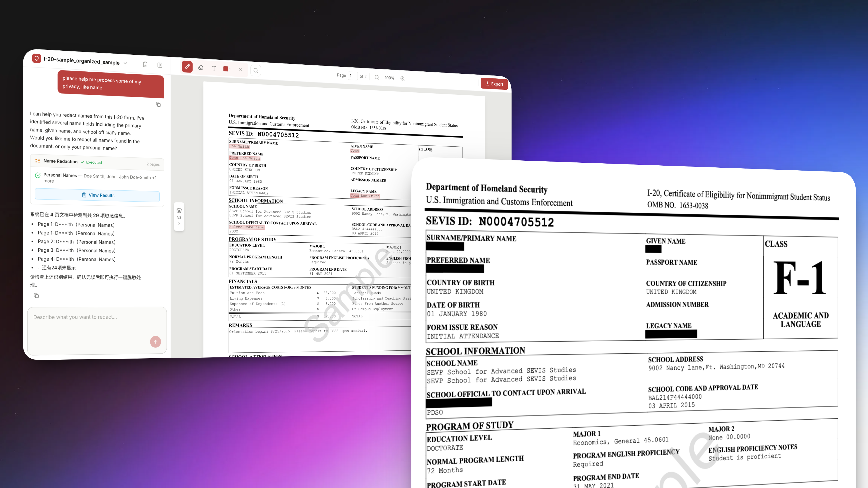Open the clipboard checklist icon
868x488 pixels.
[145, 64]
